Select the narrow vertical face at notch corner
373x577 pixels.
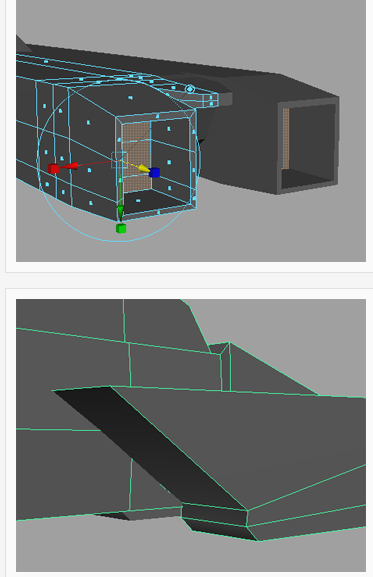coord(225,367)
